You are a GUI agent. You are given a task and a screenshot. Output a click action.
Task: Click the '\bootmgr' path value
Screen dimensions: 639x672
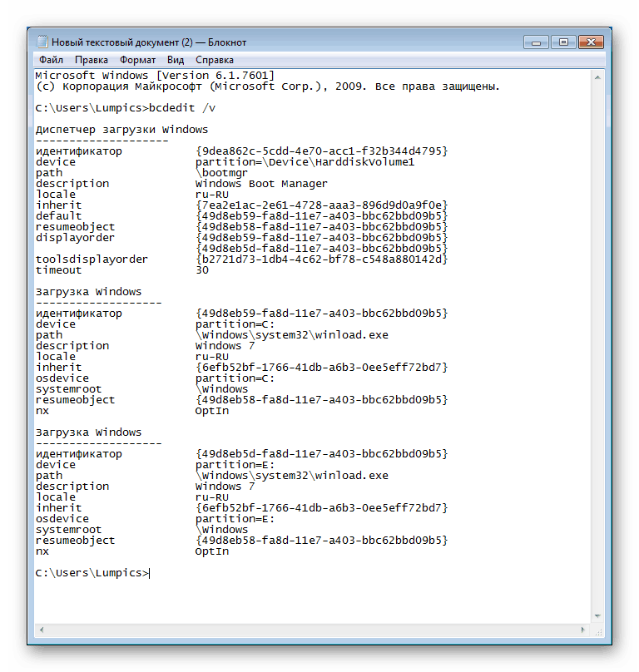coord(221,173)
